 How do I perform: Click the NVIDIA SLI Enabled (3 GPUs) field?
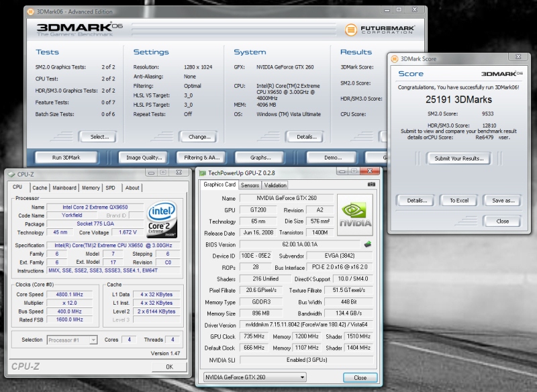click(306, 360)
